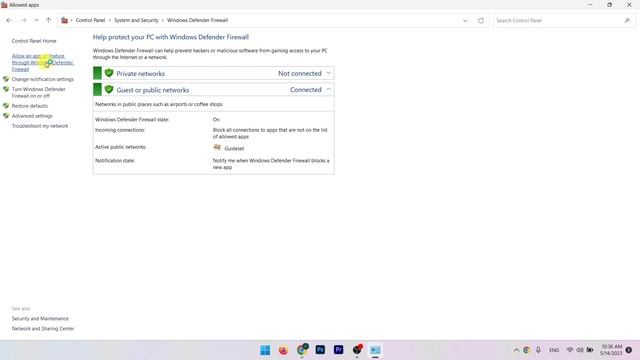Navigate to System and Security breadcrumb

coord(136,20)
